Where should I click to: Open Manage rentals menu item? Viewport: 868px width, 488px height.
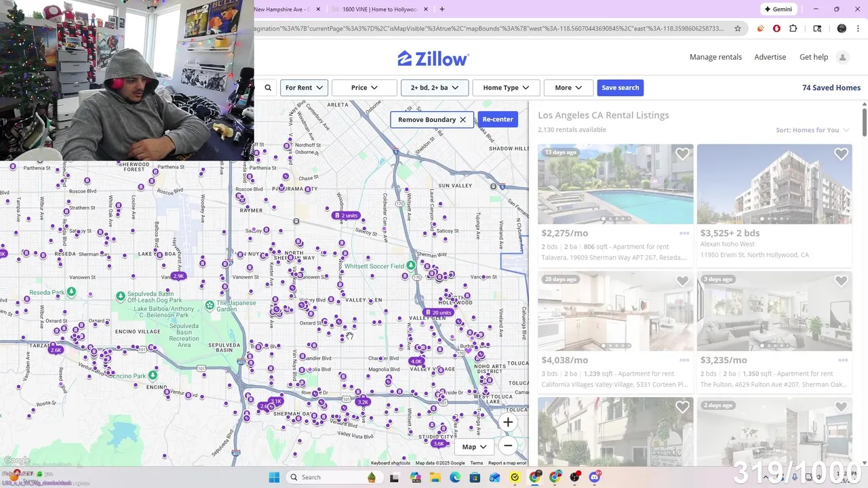(x=715, y=57)
